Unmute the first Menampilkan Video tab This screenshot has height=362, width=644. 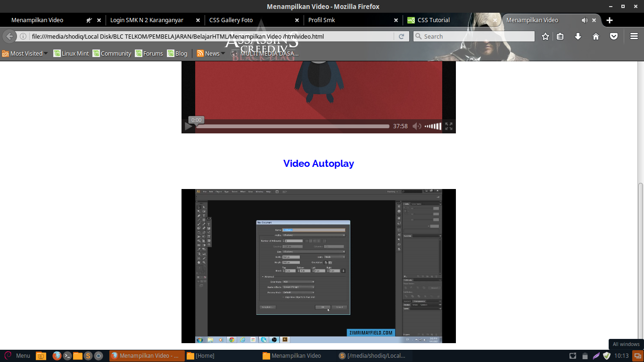(x=89, y=20)
